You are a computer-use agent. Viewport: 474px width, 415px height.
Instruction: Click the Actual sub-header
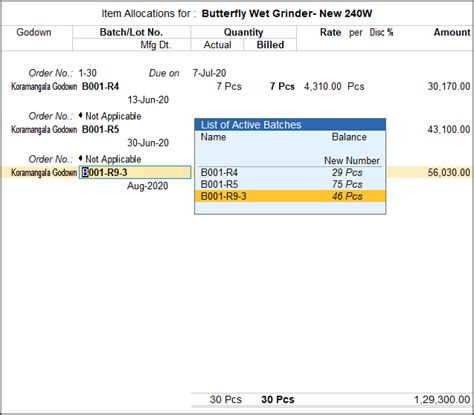click(217, 45)
